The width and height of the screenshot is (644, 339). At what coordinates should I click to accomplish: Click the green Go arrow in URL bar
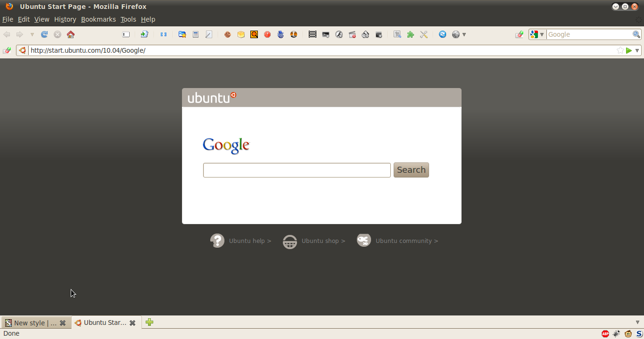click(629, 50)
